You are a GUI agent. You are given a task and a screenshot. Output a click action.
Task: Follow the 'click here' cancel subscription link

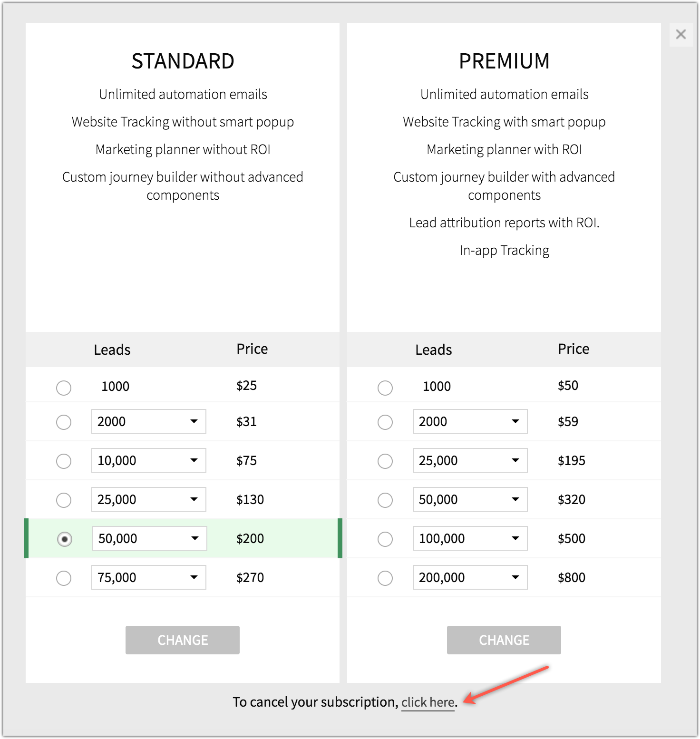(x=428, y=702)
